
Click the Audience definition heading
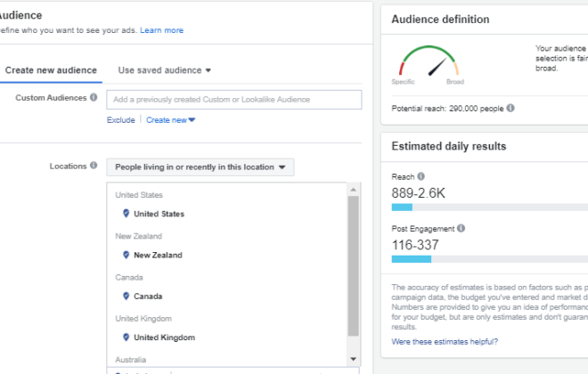coord(440,19)
